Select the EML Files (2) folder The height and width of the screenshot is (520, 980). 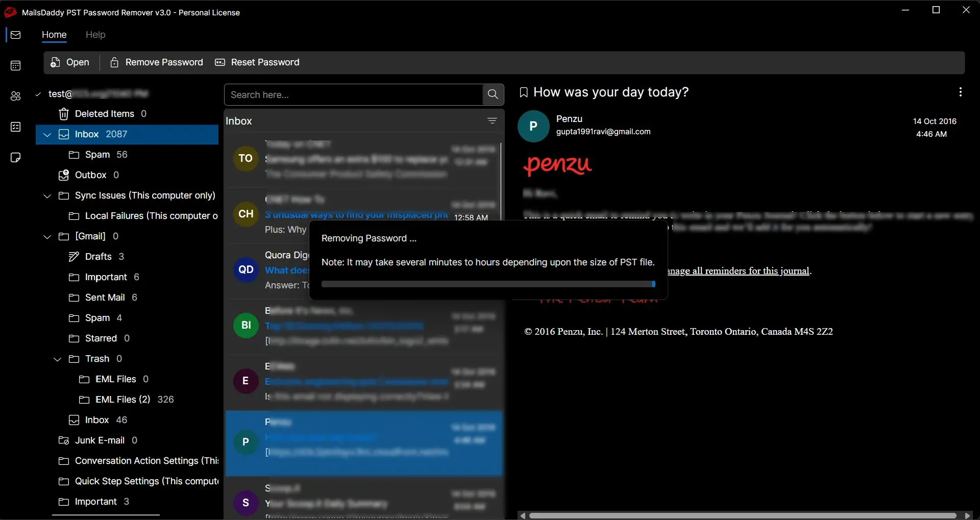(x=128, y=400)
